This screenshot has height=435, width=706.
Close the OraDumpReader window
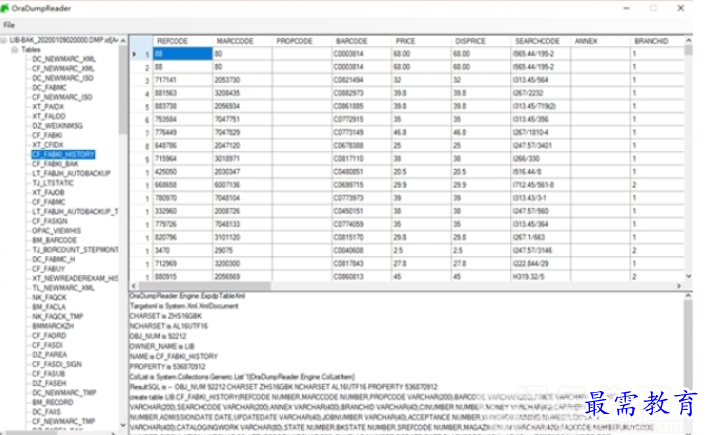[681, 8]
